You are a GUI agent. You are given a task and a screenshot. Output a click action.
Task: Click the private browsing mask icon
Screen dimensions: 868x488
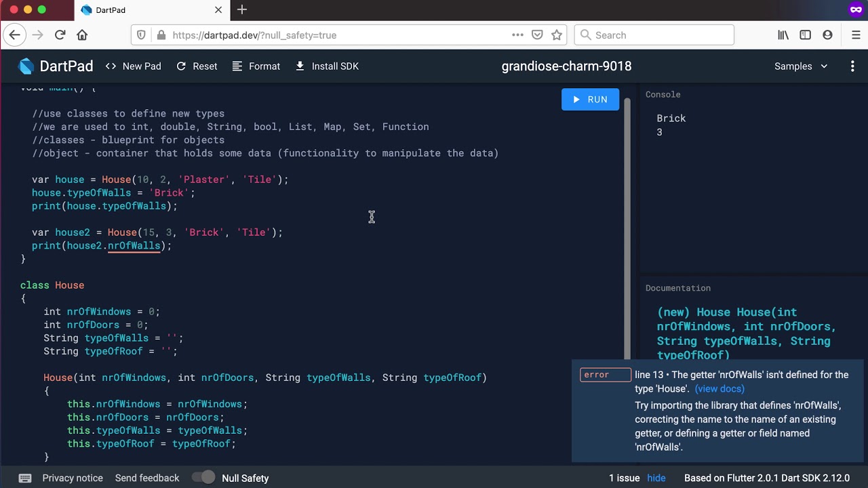855,9
